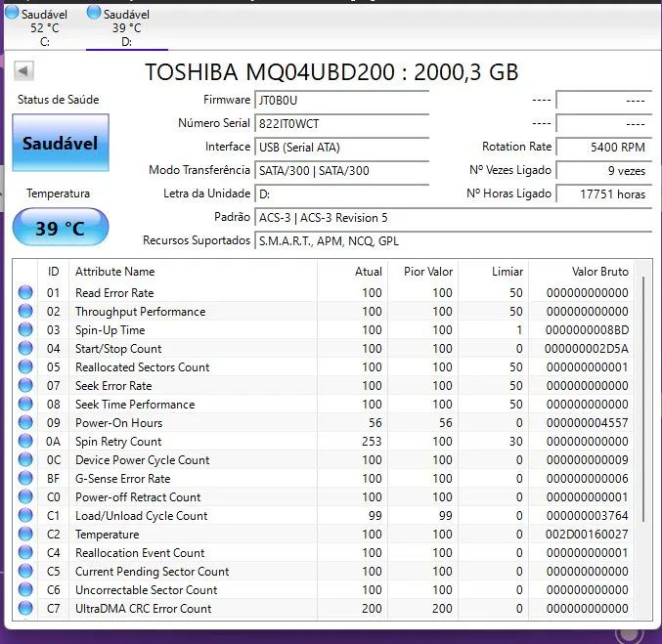Image resolution: width=662 pixels, height=644 pixels.
Task: Click the status icon for Current Pending Sector Count
Action: click(25, 571)
